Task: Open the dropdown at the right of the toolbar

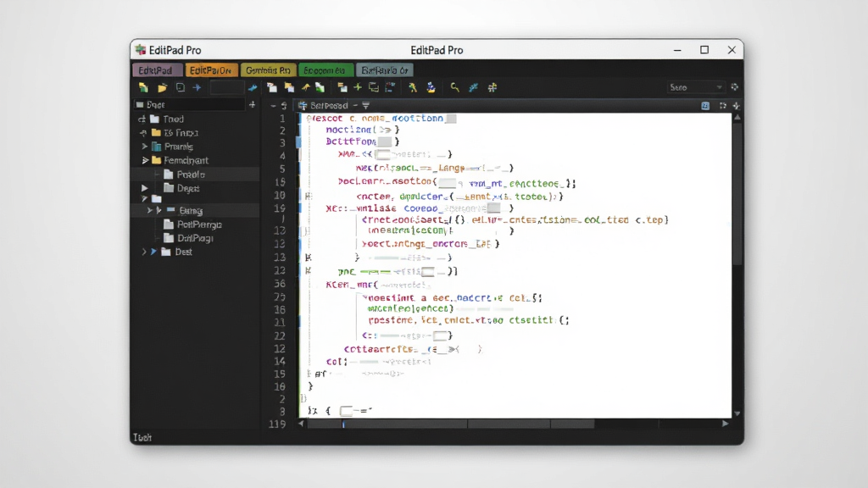Action: [696, 87]
